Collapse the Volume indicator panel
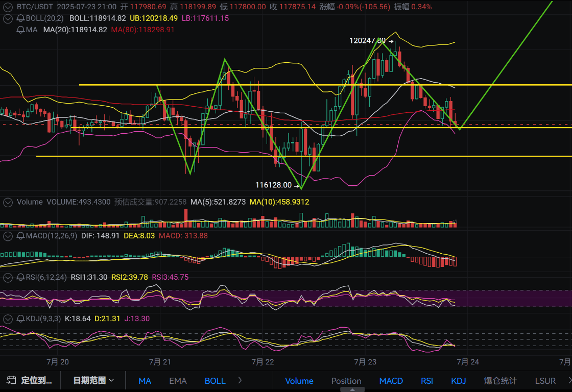The height and width of the screenshot is (392, 572). click(x=8, y=202)
